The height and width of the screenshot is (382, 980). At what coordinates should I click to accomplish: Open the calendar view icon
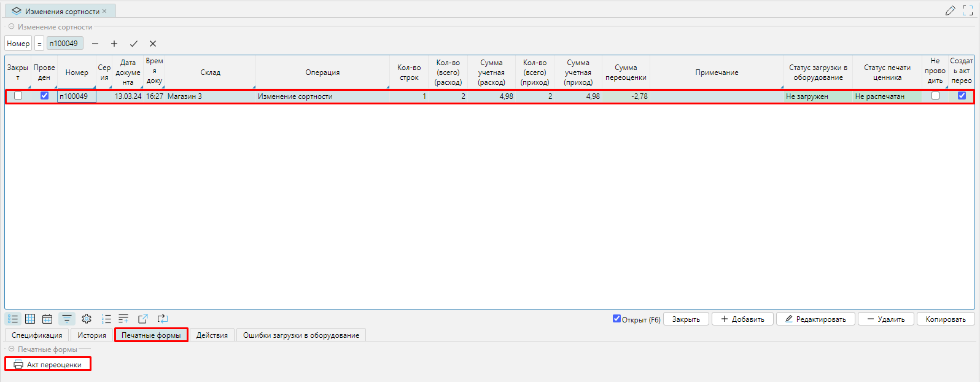[x=47, y=319]
